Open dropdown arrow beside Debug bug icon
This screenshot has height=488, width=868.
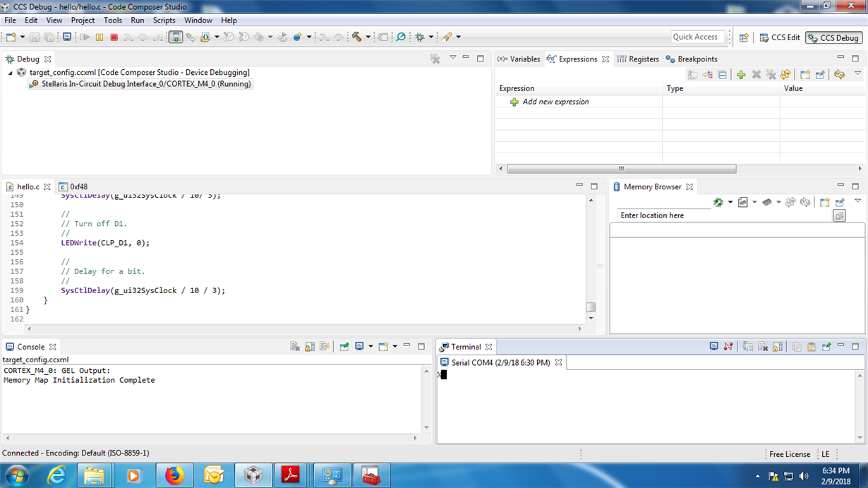(x=431, y=37)
